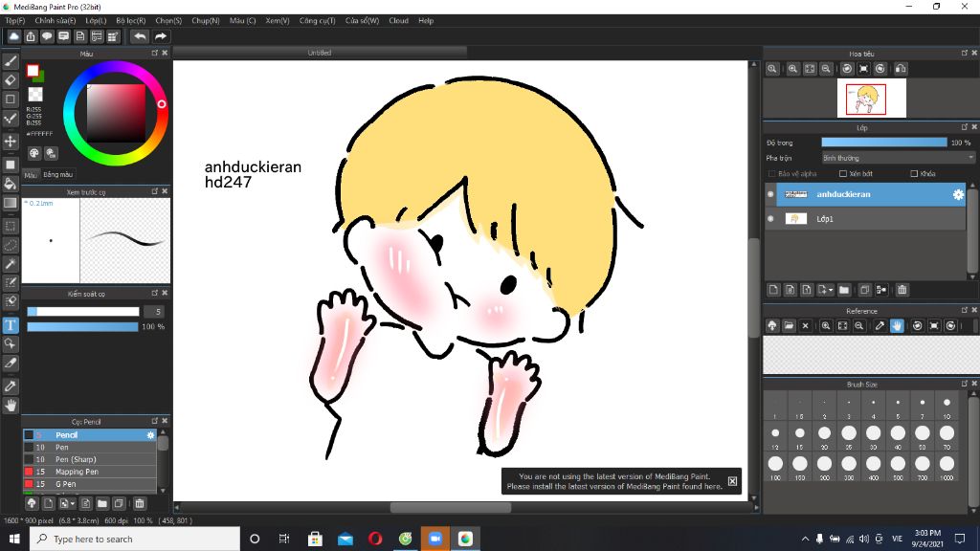Open the Chỉnh sửa(E) menu
Viewport: 980px width, 551px height.
[55, 21]
